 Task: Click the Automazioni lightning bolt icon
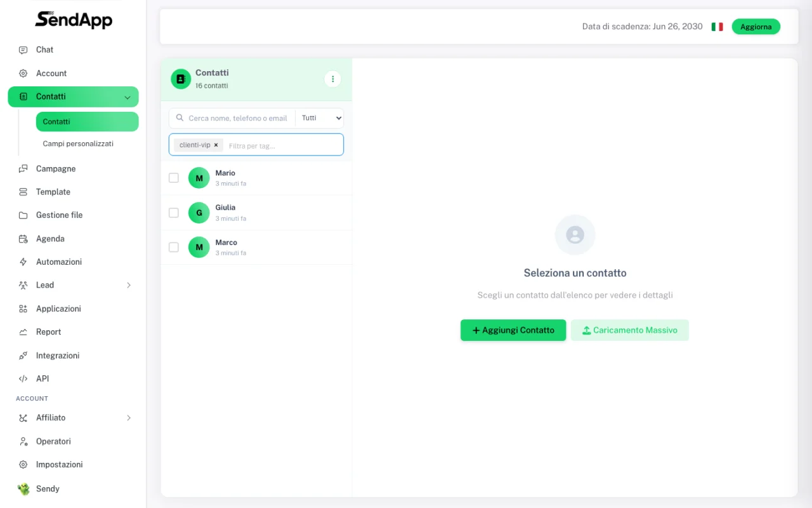[23, 262]
